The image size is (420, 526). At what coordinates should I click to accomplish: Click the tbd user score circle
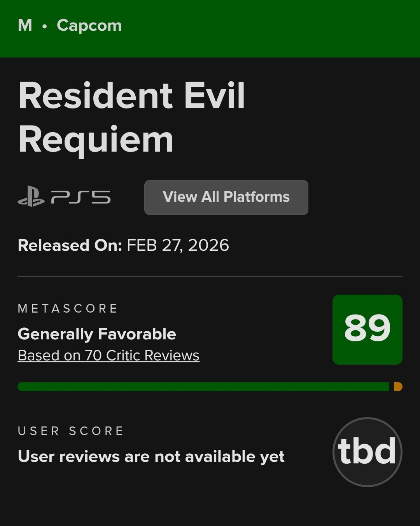coord(367,452)
